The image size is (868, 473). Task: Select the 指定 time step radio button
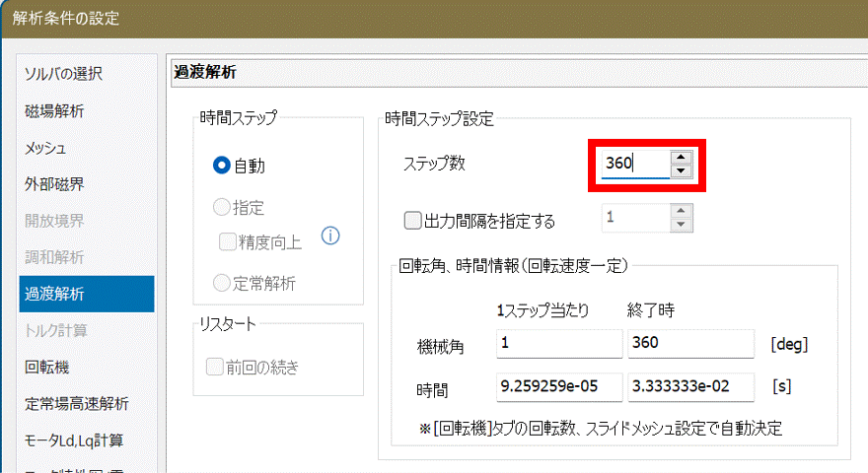click(222, 208)
